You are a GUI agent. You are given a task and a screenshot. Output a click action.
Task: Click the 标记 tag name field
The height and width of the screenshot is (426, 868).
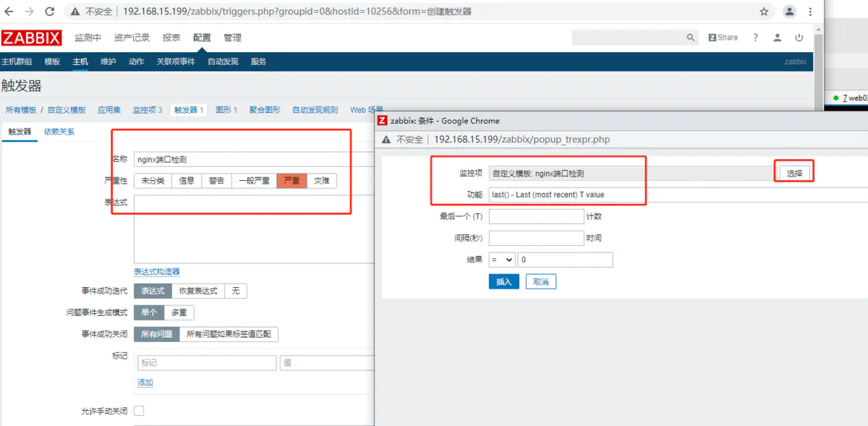[x=207, y=363]
